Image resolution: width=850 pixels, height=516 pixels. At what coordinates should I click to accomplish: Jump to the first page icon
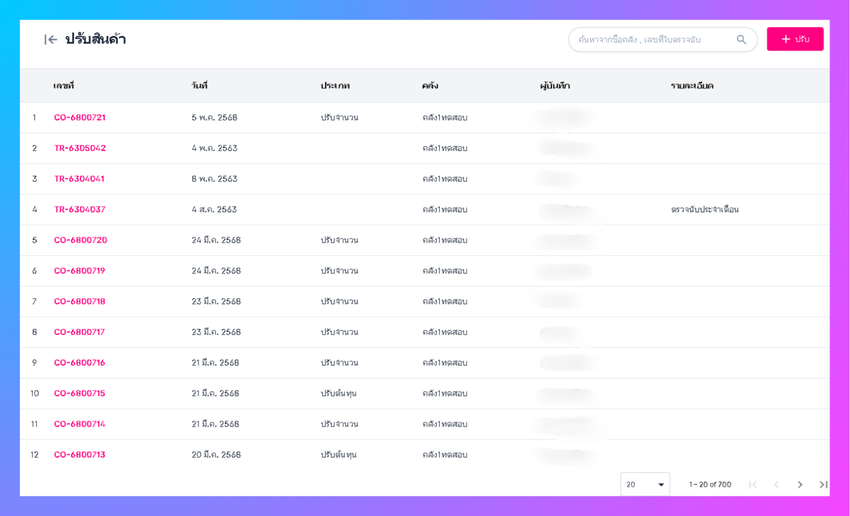click(x=752, y=485)
